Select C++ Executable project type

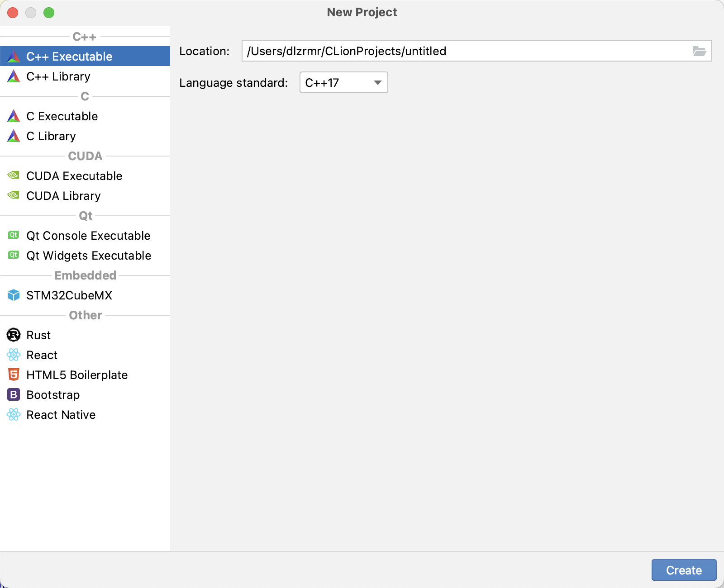pos(85,57)
